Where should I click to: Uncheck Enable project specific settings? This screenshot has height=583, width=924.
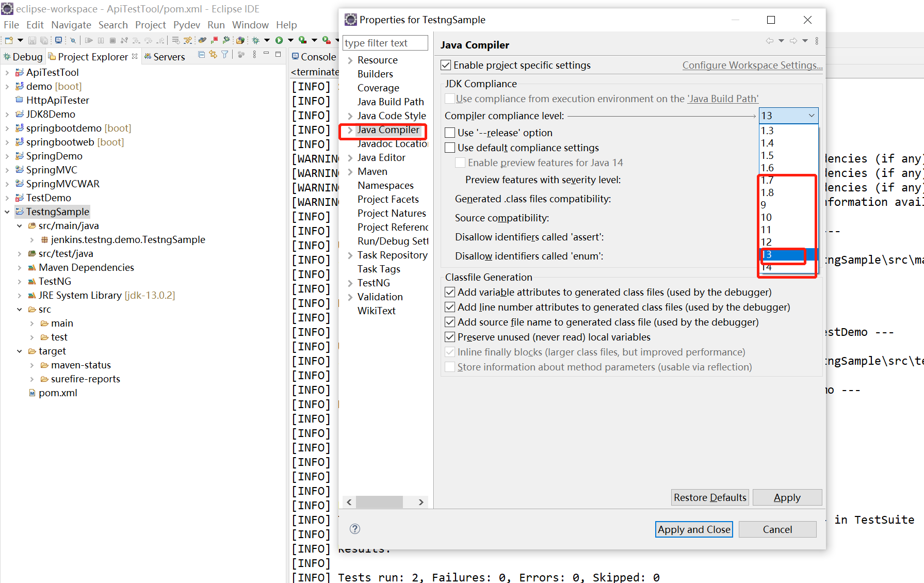click(x=446, y=66)
